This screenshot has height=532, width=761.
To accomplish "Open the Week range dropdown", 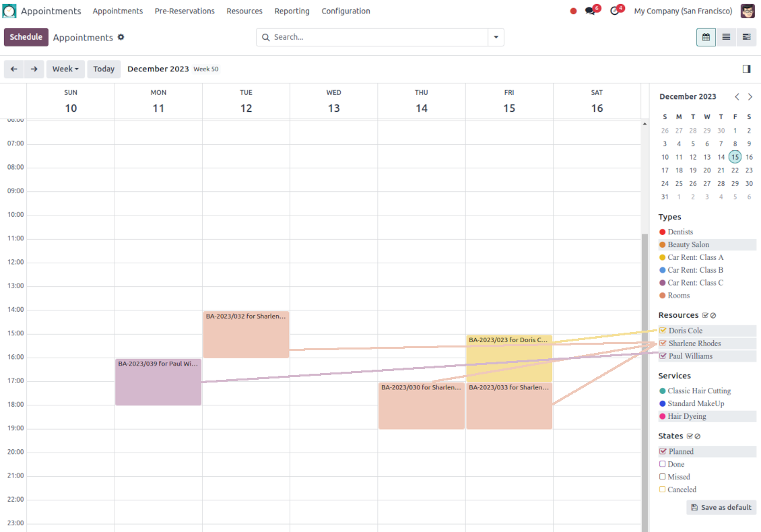I will (x=65, y=69).
